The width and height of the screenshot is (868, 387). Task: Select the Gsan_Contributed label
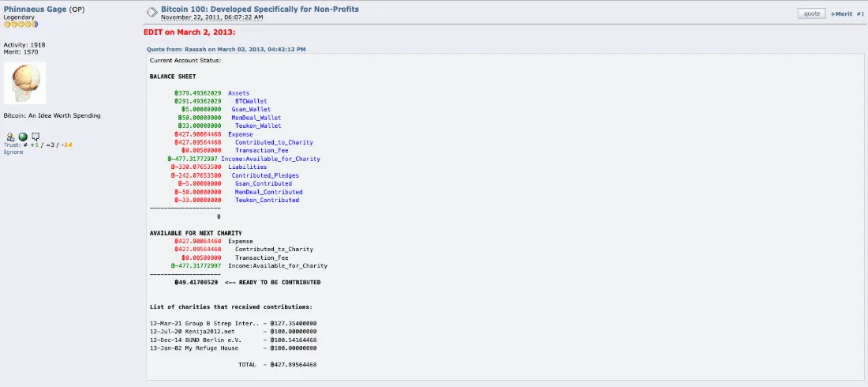pos(263,183)
